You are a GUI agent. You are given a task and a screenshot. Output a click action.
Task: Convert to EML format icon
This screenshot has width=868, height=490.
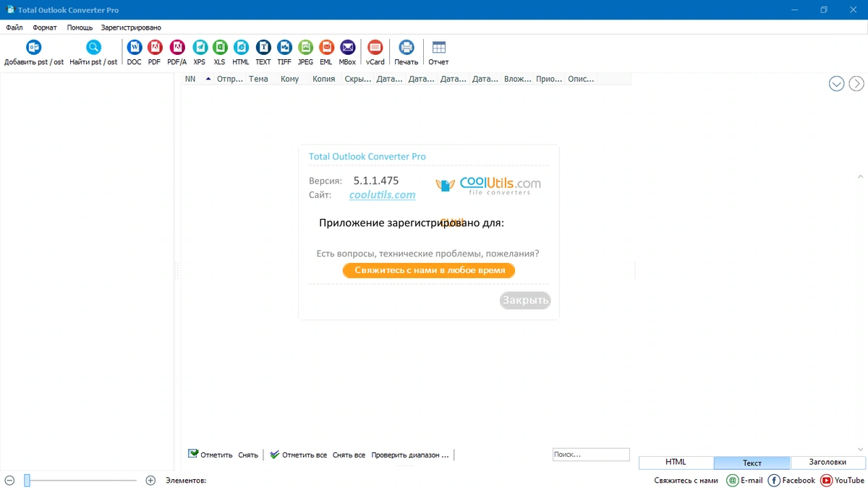pos(326,48)
